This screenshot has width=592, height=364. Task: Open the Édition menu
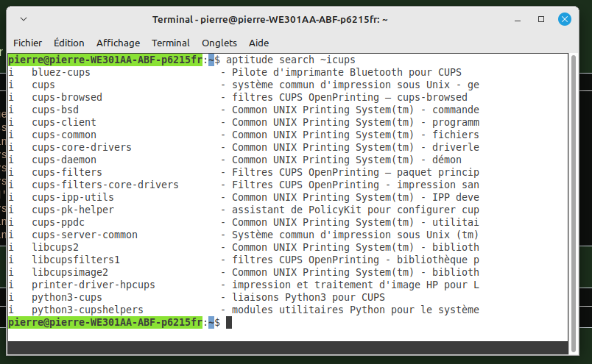tap(68, 43)
